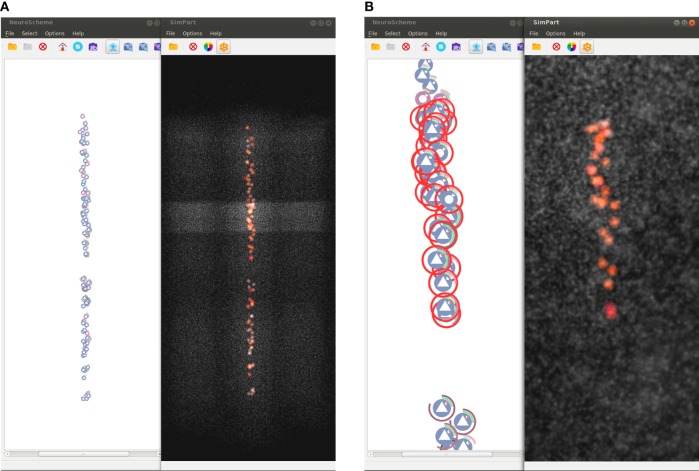Open File menu in panel B NeuroScheme
The image size is (699, 471).
(x=373, y=33)
